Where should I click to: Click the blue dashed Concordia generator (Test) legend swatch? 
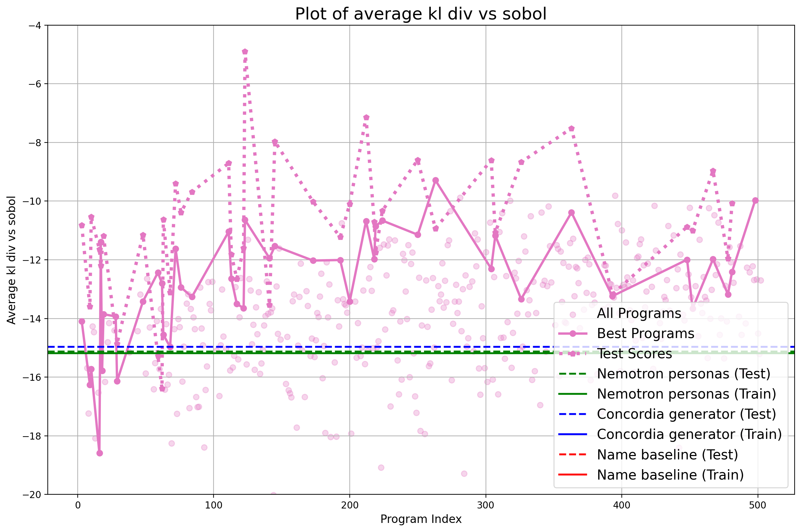coord(573,414)
